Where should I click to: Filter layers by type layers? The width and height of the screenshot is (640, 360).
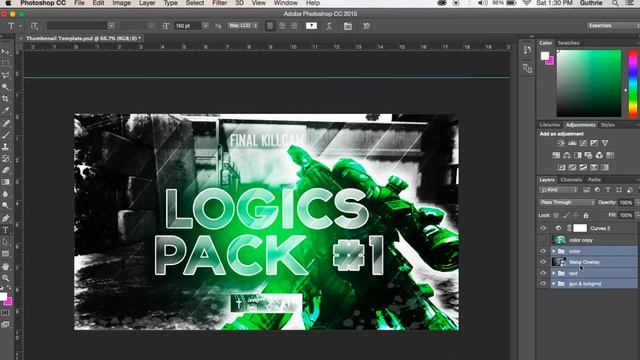(x=608, y=190)
